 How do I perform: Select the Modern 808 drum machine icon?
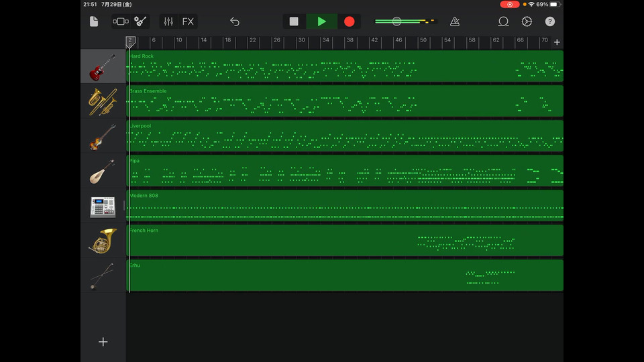coord(103,206)
